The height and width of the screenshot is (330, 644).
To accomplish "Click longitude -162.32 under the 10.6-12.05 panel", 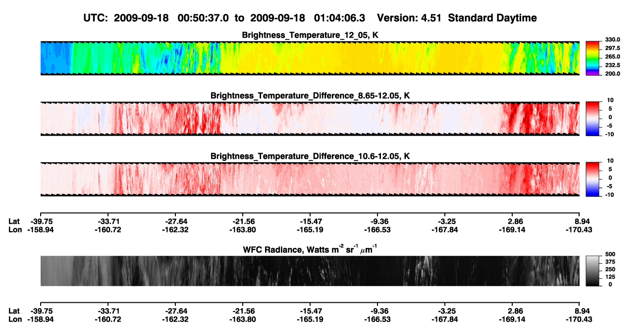I will [x=175, y=230].
